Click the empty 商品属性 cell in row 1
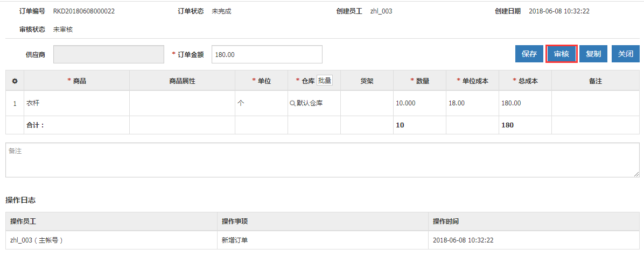This screenshot has height=257, width=644. tap(182, 103)
